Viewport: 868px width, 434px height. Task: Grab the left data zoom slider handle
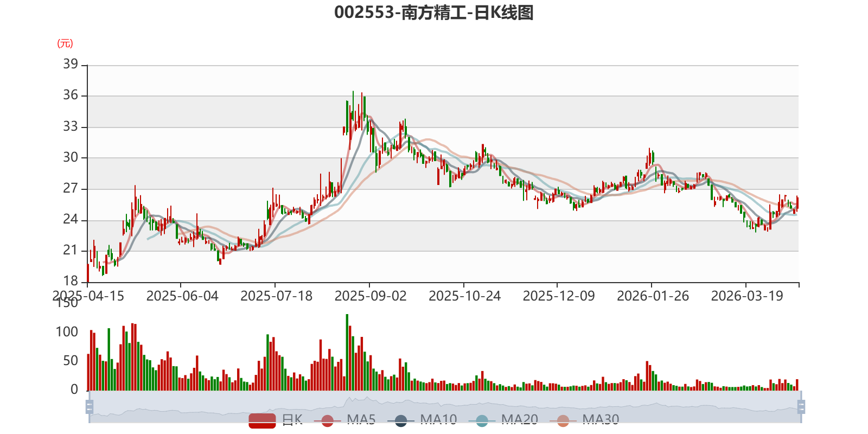pyautogui.click(x=90, y=407)
